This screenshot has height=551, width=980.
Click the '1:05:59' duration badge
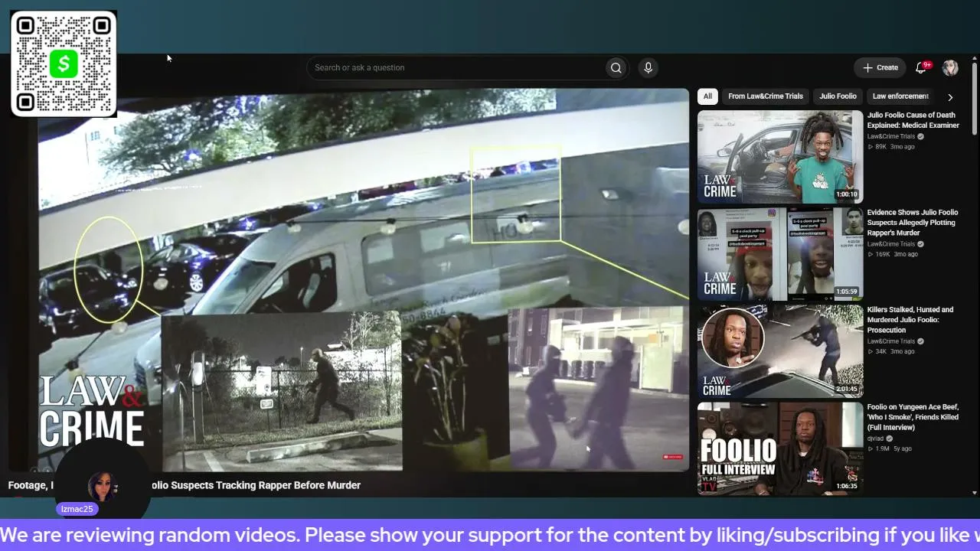point(847,292)
